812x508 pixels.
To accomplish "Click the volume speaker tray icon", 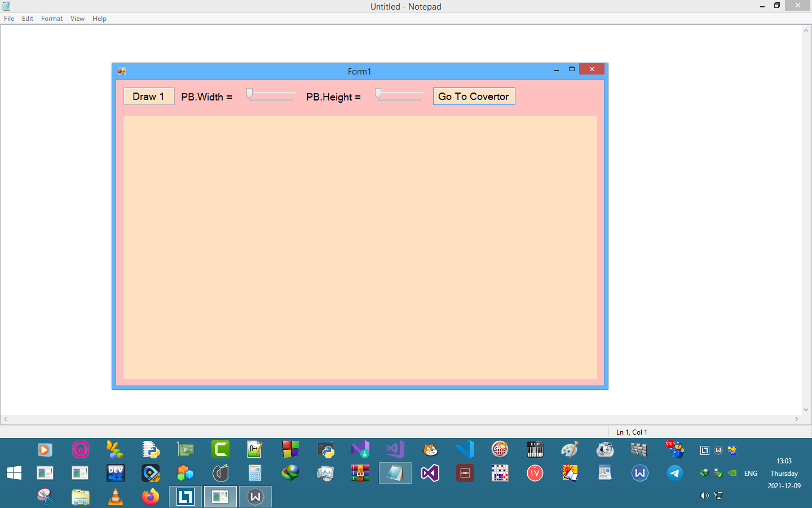I will (704, 496).
